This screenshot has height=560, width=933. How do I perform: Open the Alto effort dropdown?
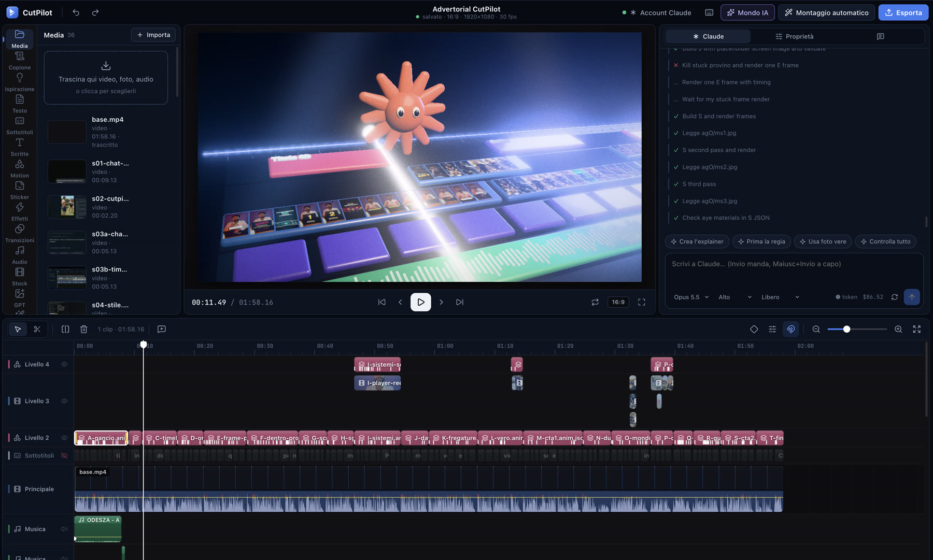click(x=734, y=297)
